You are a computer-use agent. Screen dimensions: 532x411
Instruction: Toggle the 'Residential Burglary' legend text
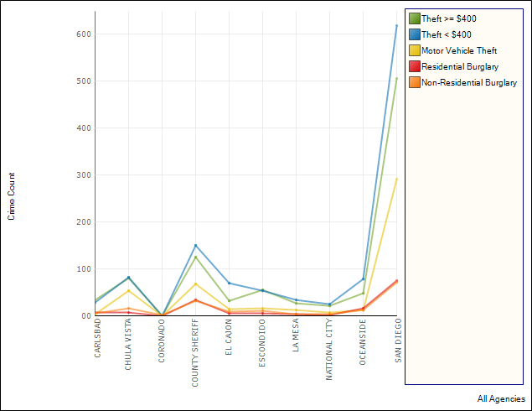click(x=460, y=66)
